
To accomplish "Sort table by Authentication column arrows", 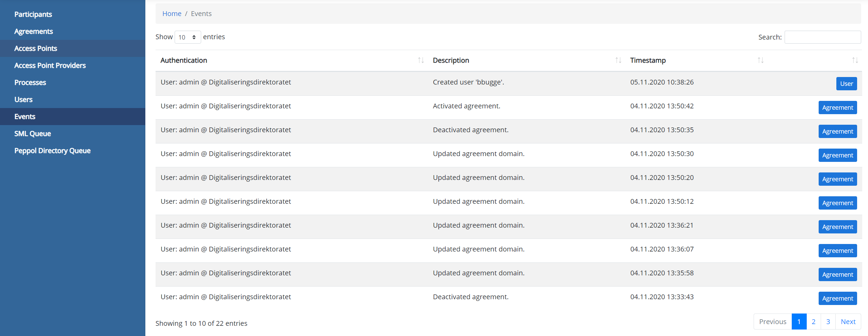I will click(x=421, y=60).
